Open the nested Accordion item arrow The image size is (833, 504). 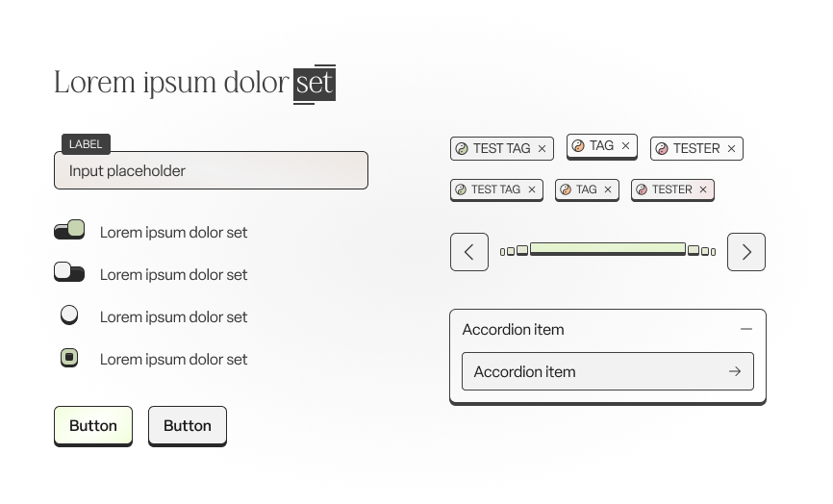click(x=735, y=372)
